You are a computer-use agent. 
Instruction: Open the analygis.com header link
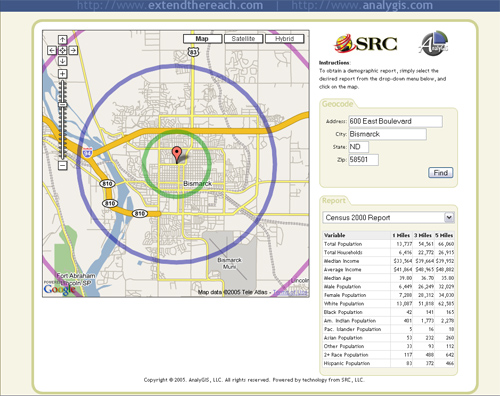tap(362, 5)
